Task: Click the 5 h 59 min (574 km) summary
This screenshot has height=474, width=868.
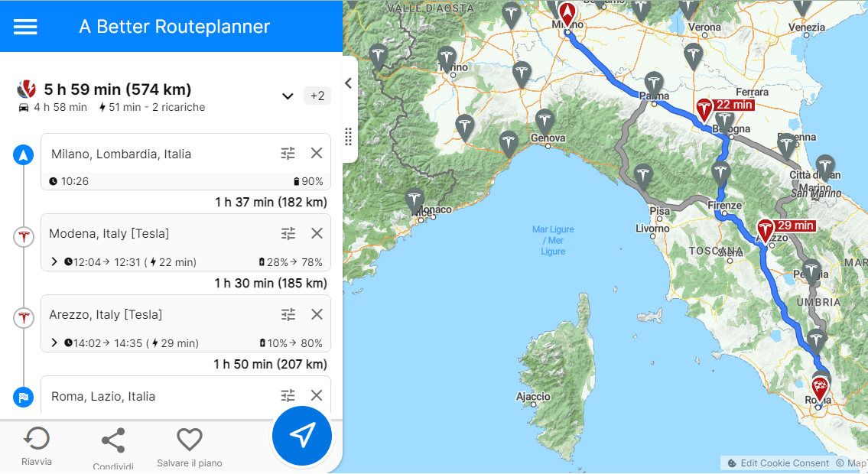Action: [x=118, y=89]
